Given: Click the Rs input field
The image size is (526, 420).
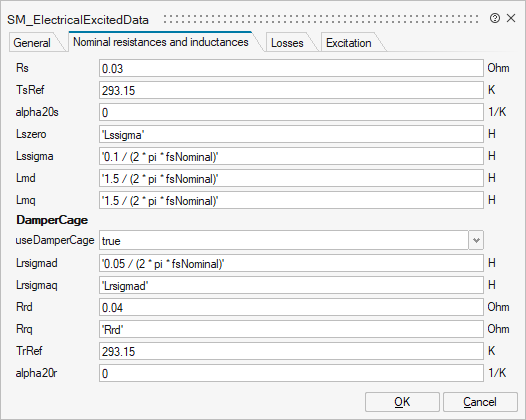Looking at the screenshot, I should [x=291, y=68].
